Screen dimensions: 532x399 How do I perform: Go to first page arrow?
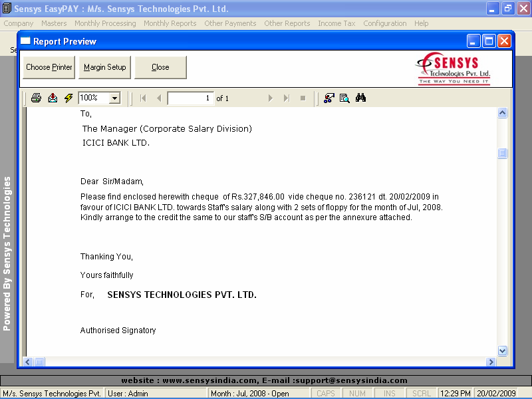(143, 98)
